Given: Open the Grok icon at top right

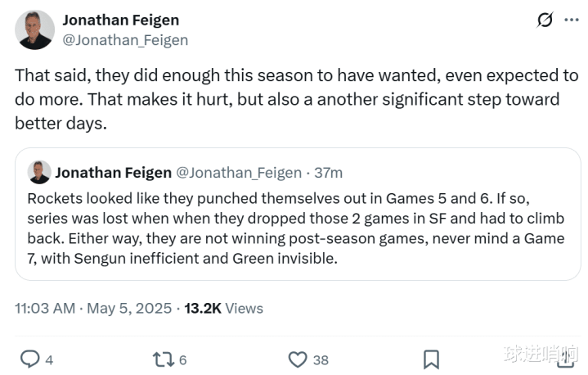Looking at the screenshot, I should [545, 20].
